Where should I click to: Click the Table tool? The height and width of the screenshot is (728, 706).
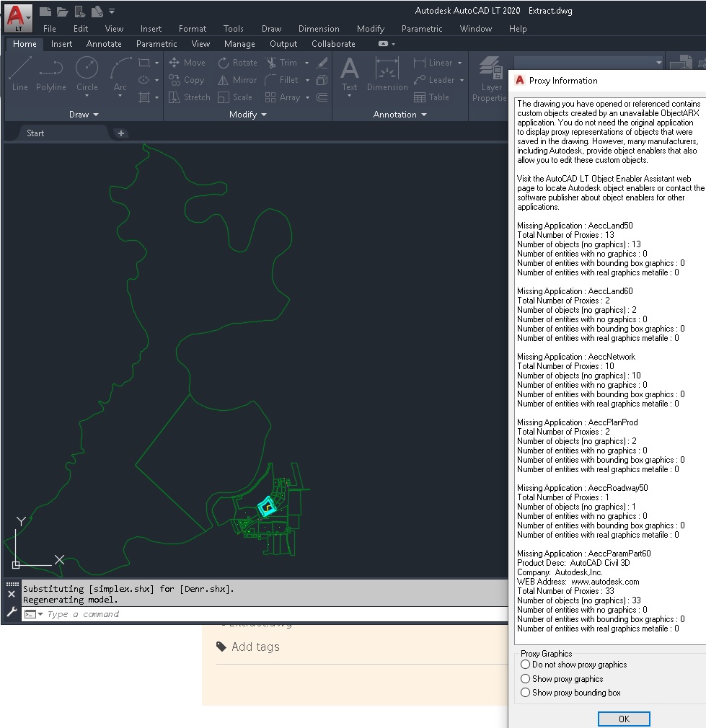[x=431, y=97]
